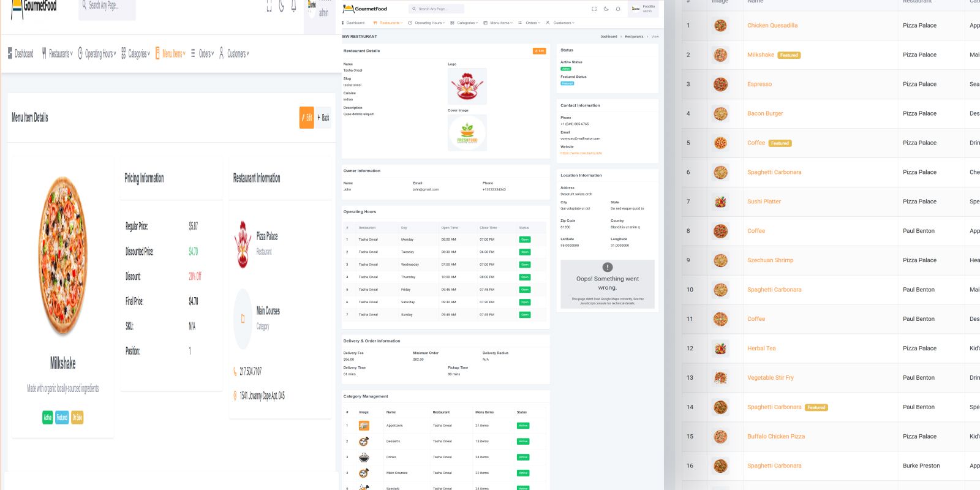Open the large Milkshake pizza image
Screen dimensions: 980x490
[62, 257]
